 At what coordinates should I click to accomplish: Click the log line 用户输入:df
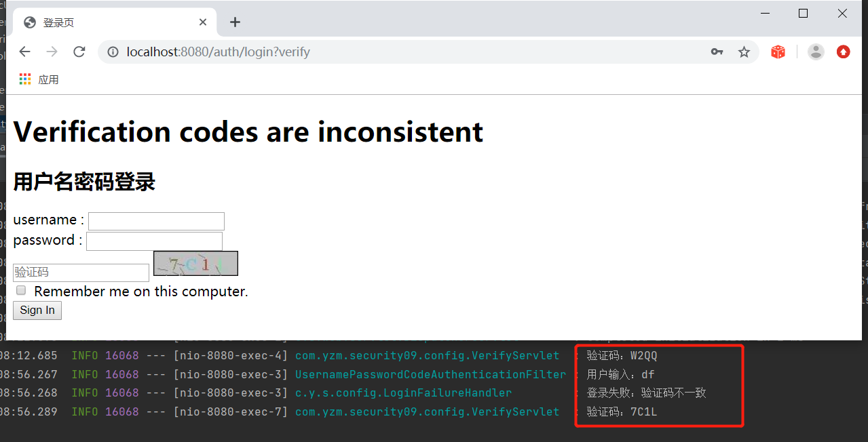point(621,374)
